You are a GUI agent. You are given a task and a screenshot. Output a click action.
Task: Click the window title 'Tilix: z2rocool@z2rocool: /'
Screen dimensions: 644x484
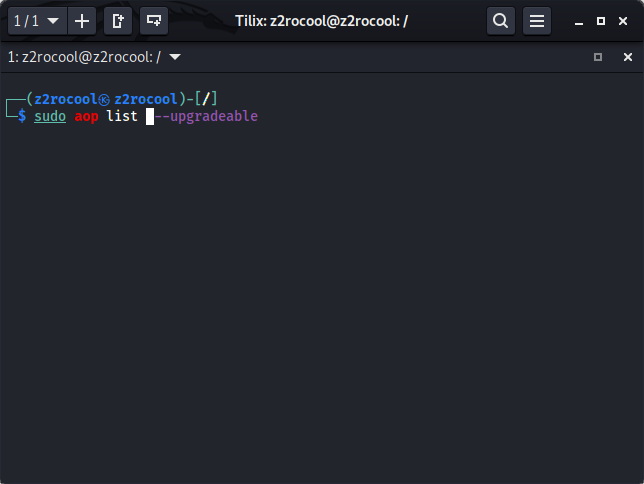click(x=321, y=21)
